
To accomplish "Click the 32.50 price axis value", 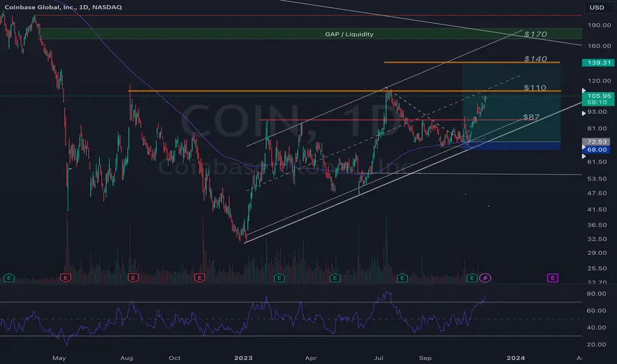I will coord(597,239).
